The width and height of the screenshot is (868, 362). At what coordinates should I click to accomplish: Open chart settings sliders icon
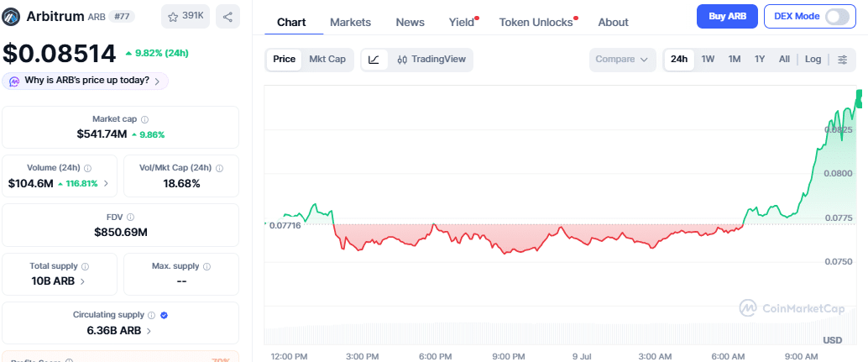coord(843,60)
